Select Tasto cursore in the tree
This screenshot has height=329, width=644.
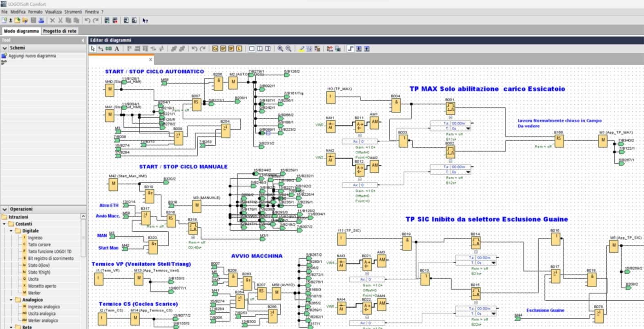click(x=39, y=245)
